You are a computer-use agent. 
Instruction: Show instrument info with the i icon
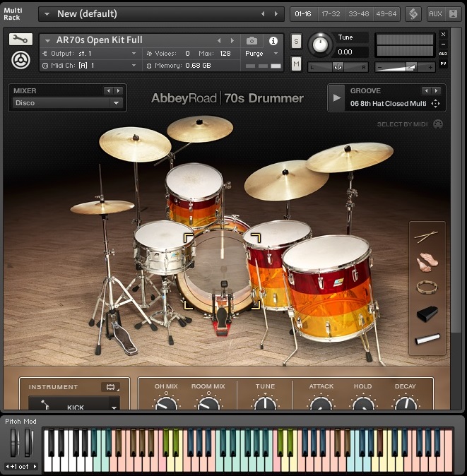273,41
